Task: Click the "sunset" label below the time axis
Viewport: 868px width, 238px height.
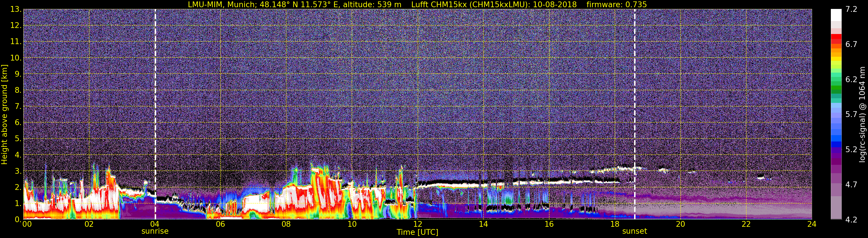Action: 634,231
